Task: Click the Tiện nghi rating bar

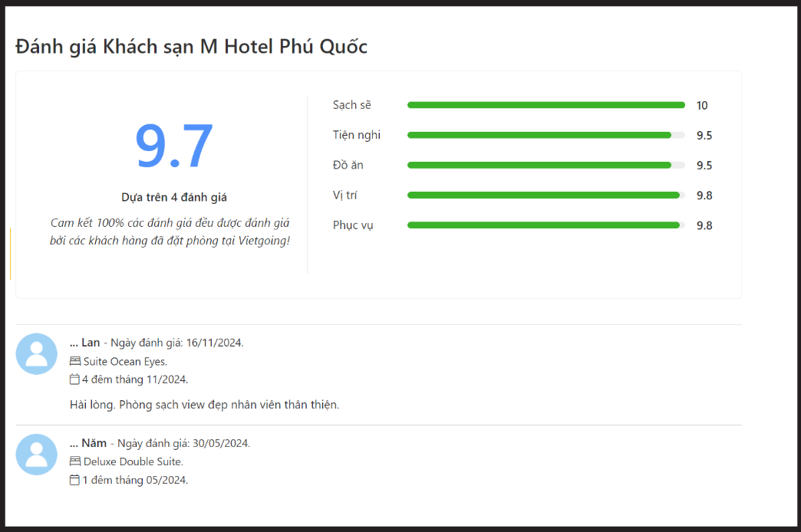Action: tap(546, 135)
